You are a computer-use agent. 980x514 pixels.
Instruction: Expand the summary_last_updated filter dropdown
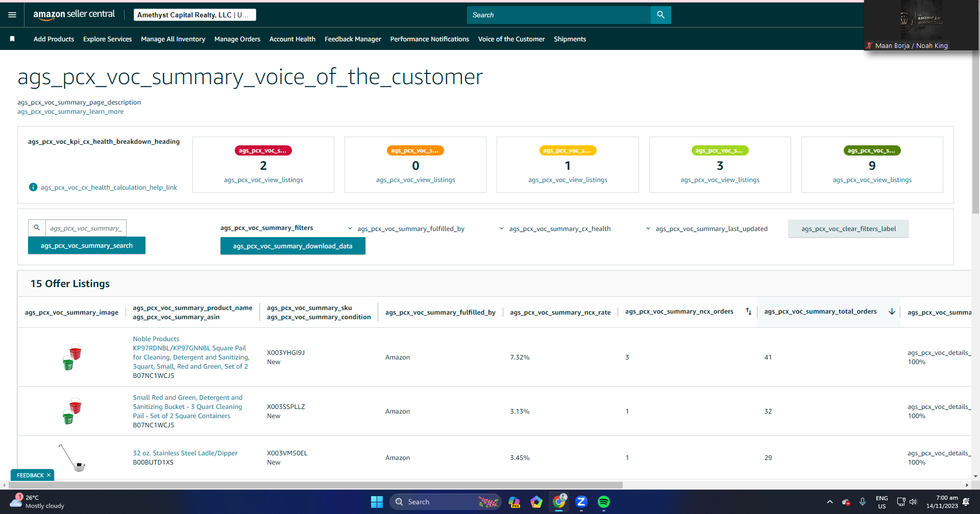point(707,229)
